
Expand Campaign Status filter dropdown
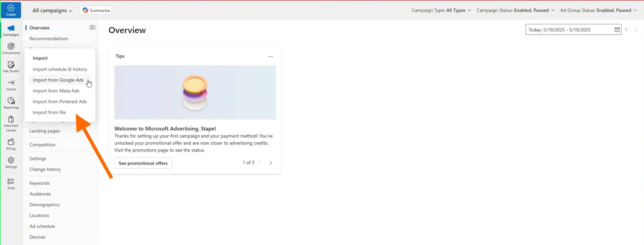515,10
